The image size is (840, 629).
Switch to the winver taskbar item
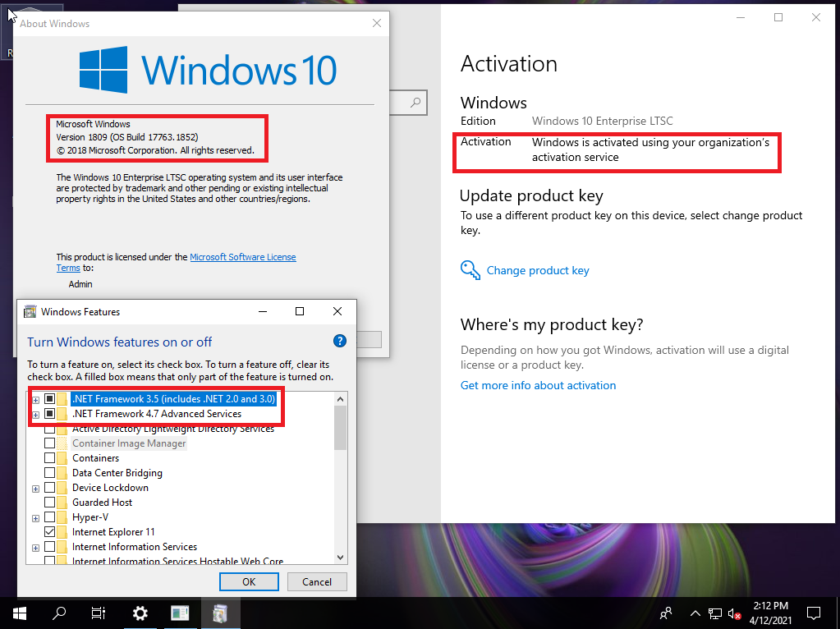180,613
